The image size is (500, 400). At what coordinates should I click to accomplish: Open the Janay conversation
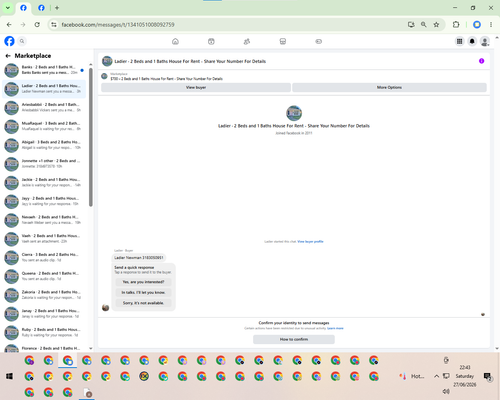(44, 314)
